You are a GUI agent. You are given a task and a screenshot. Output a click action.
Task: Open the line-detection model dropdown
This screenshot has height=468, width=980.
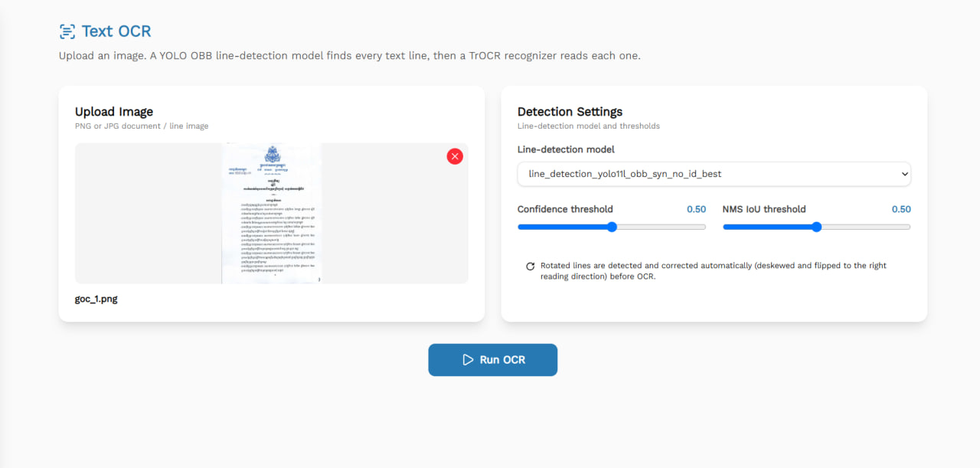coord(714,174)
